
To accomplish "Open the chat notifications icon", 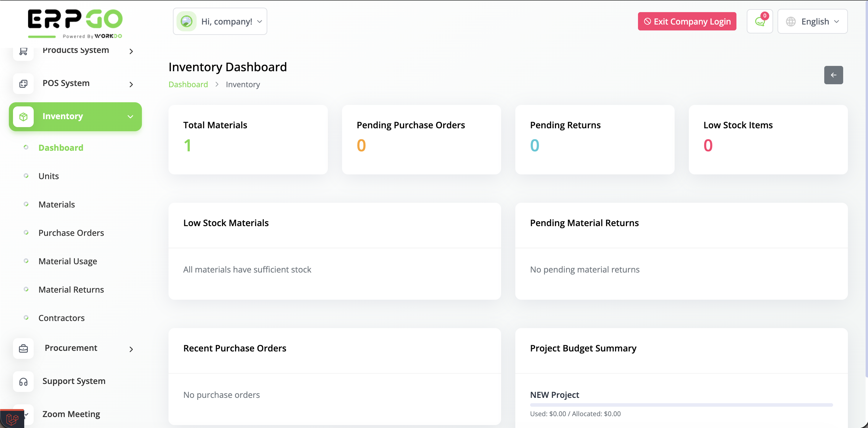I will pos(759,21).
